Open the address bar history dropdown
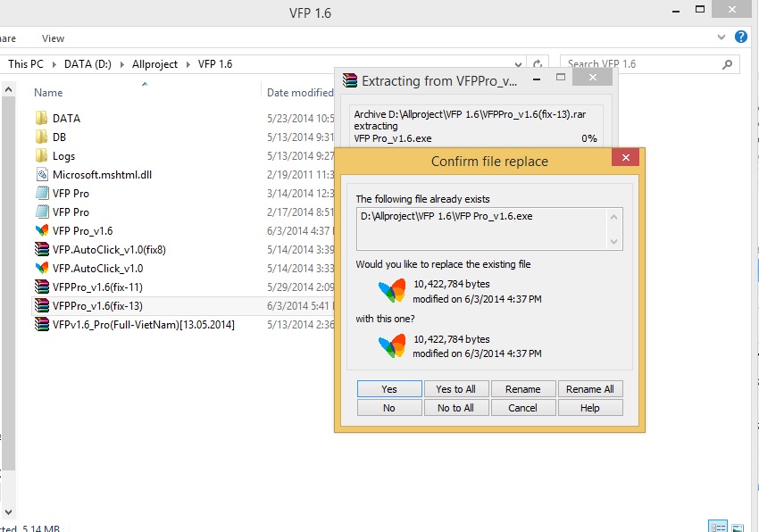The height and width of the screenshot is (532, 759). pyautogui.click(x=518, y=64)
